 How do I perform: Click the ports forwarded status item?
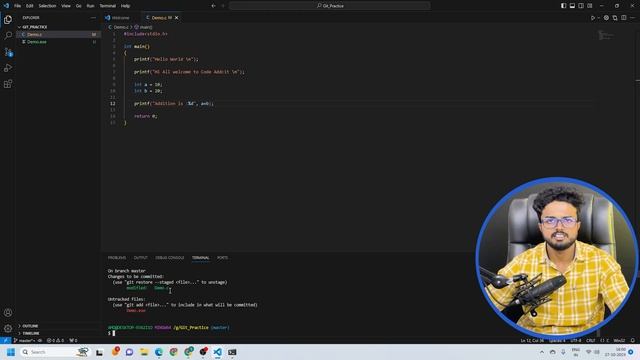click(73, 340)
